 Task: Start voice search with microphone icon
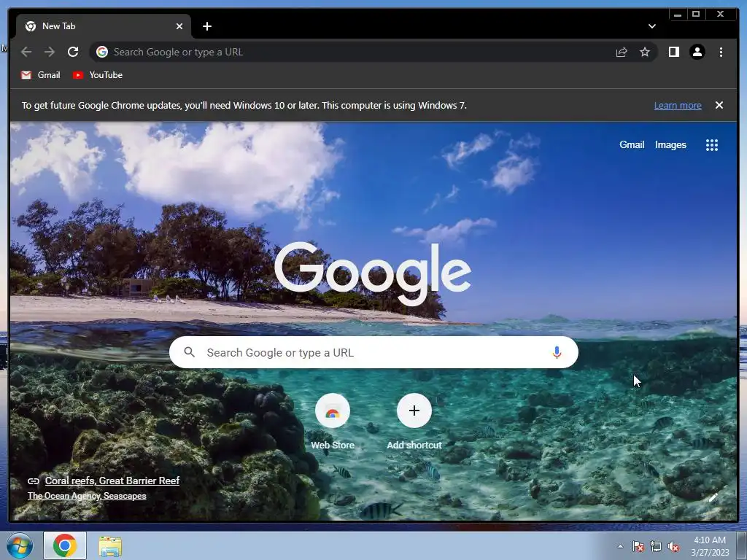(557, 352)
